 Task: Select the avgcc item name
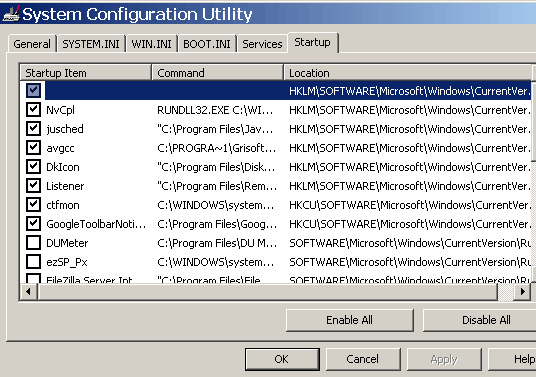pos(60,148)
